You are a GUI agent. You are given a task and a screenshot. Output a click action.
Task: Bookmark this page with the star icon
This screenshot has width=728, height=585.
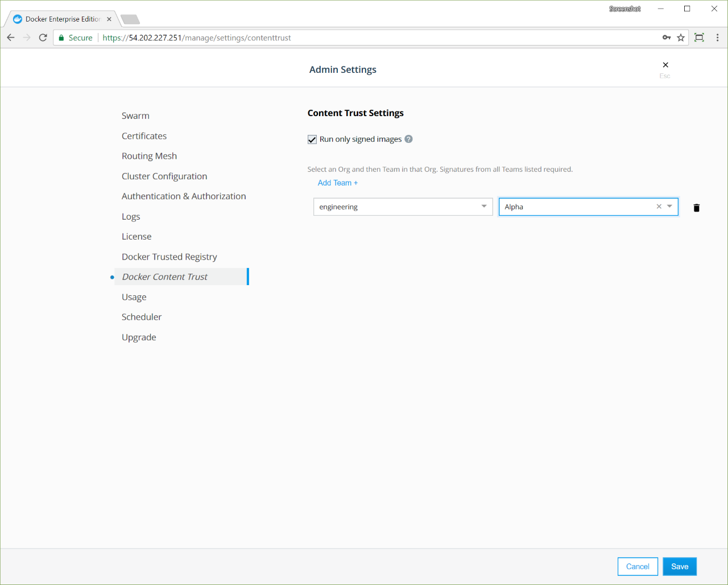coord(681,38)
